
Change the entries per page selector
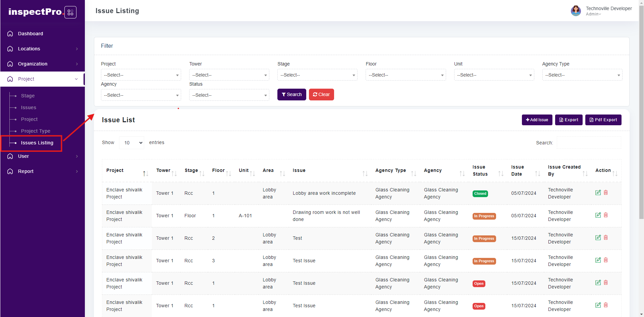[132, 143]
